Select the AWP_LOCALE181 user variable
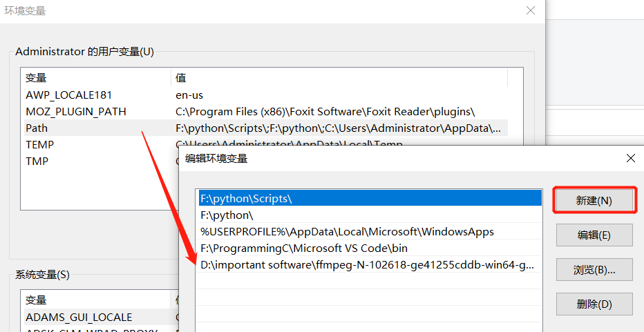 [x=265, y=95]
